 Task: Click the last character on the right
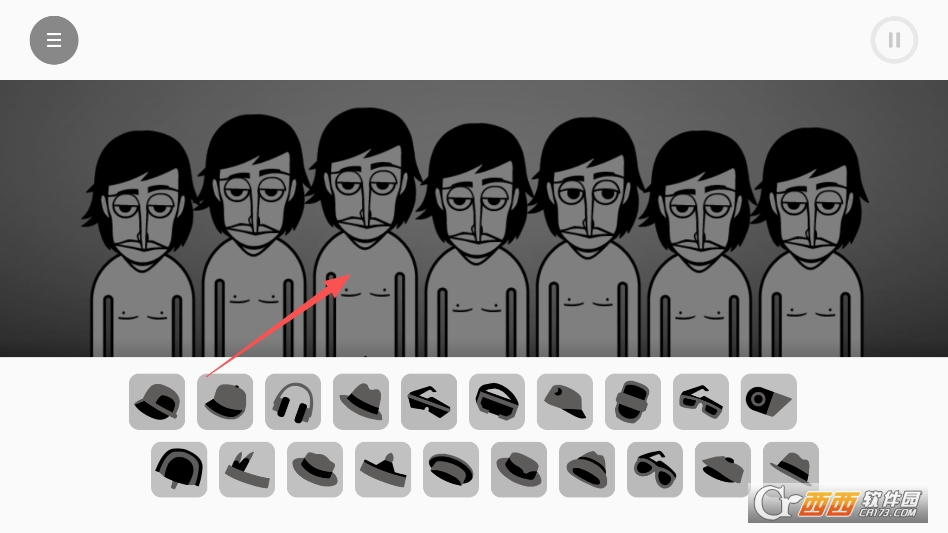coord(811,242)
